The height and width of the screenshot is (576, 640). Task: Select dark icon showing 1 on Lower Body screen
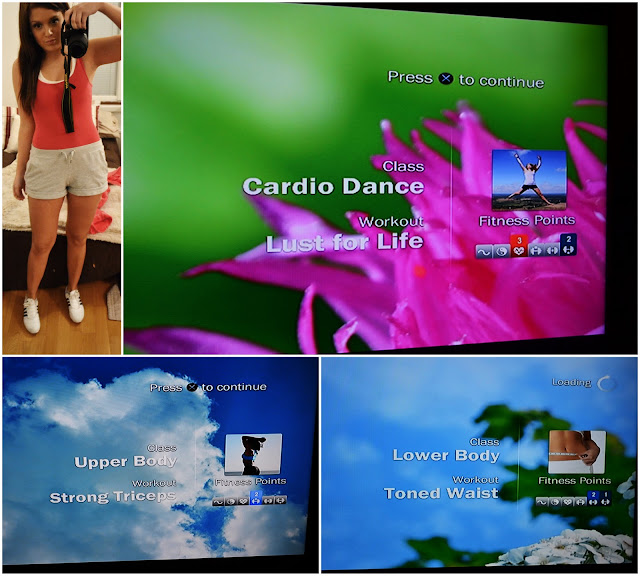click(x=605, y=498)
